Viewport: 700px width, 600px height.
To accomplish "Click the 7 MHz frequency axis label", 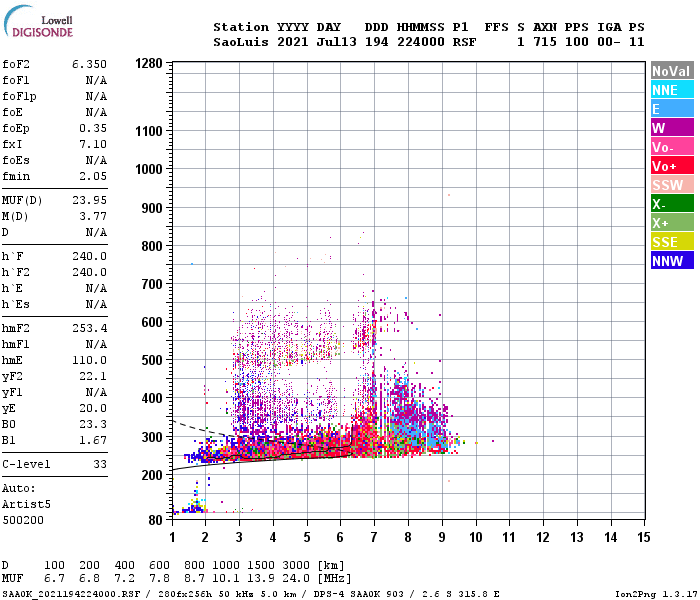I will click(x=374, y=537).
